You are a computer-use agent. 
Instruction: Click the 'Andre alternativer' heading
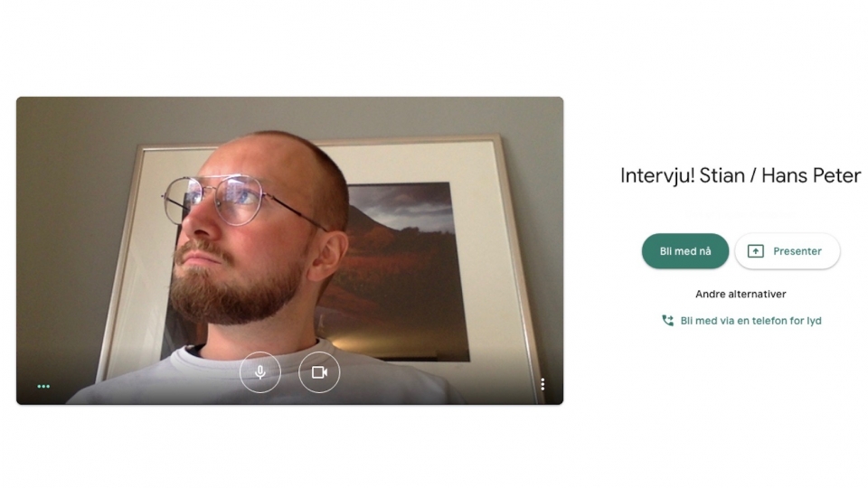(x=741, y=294)
